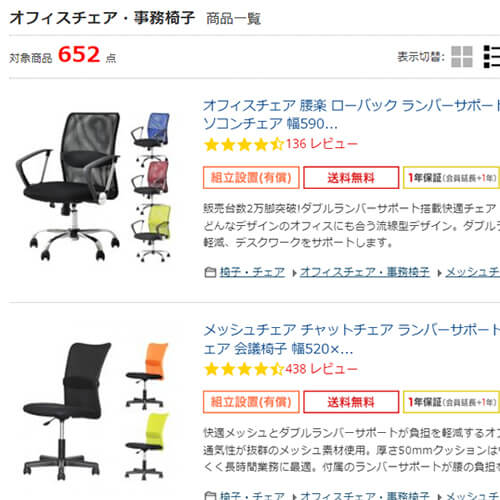The height and width of the screenshot is (500, 500).
Task: Click first product's 送料無料 badge
Action: click(351, 178)
